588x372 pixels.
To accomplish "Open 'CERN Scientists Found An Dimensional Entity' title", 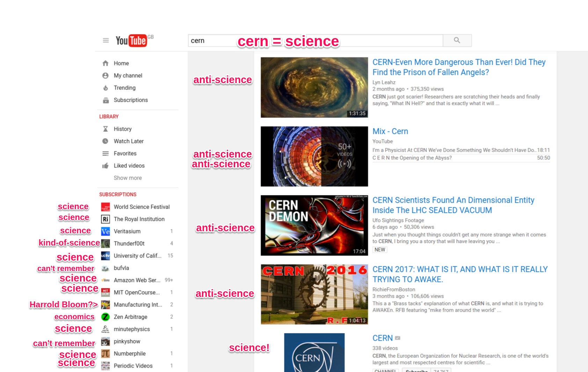I will click(x=453, y=205).
